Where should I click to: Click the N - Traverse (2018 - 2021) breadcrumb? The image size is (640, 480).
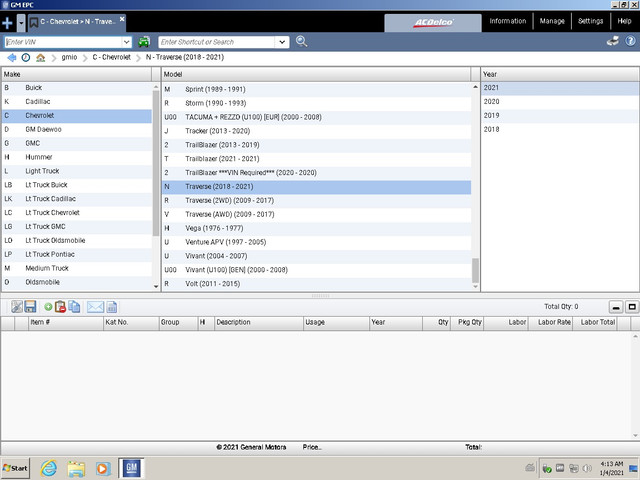tap(185, 58)
